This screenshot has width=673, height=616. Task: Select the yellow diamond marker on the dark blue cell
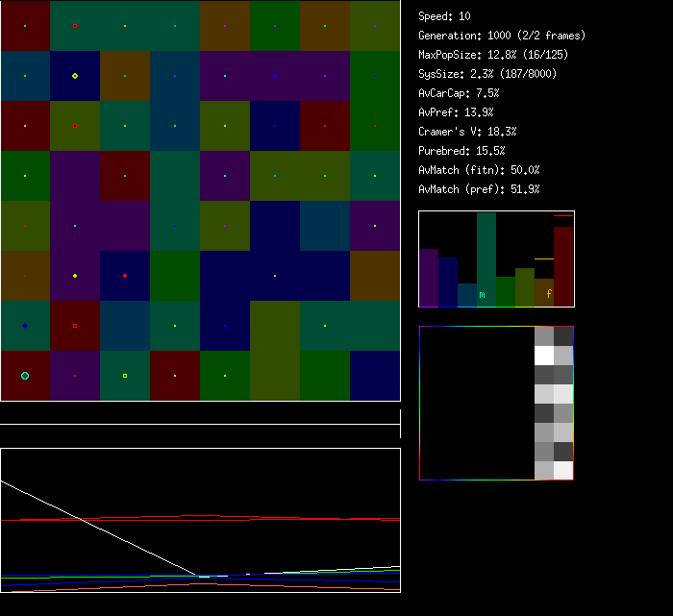(x=75, y=76)
